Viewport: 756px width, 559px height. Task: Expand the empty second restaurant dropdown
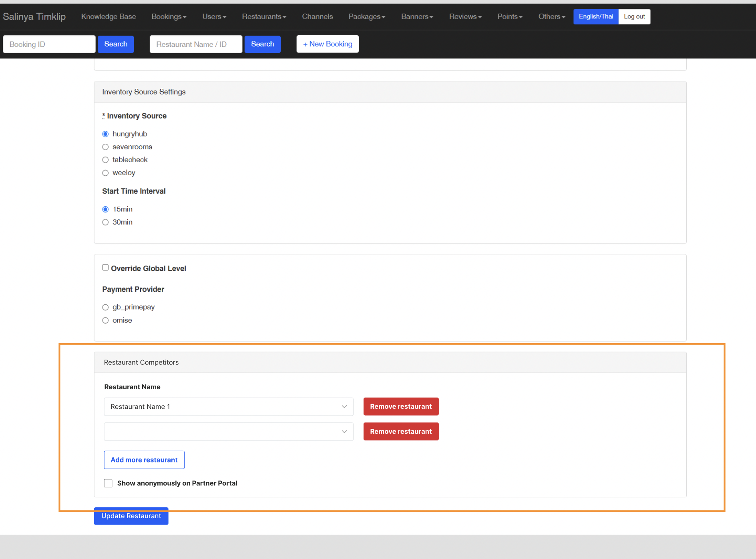coord(228,432)
